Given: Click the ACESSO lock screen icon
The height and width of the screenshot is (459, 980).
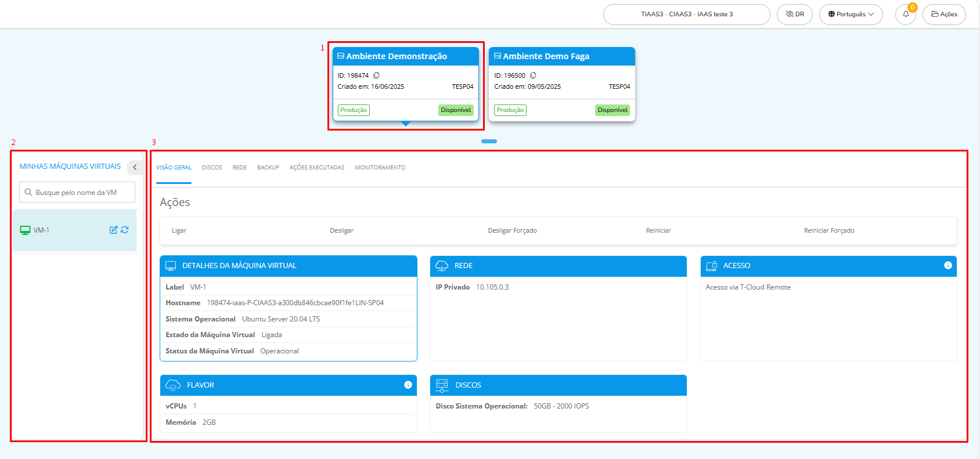Looking at the screenshot, I should (712, 266).
